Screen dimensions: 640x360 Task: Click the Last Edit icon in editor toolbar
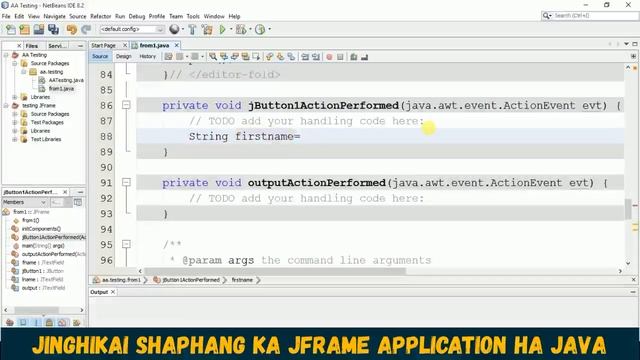(x=168, y=57)
